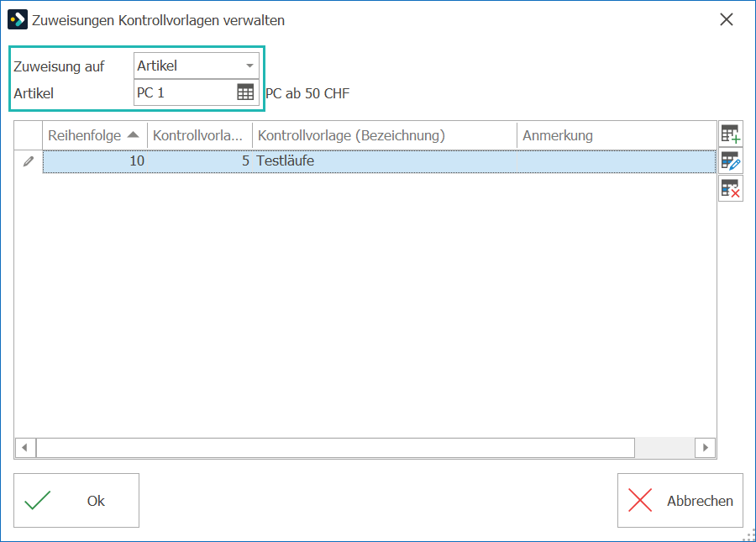Click the Zuweisung auf label
The height and width of the screenshot is (542, 756).
point(59,66)
